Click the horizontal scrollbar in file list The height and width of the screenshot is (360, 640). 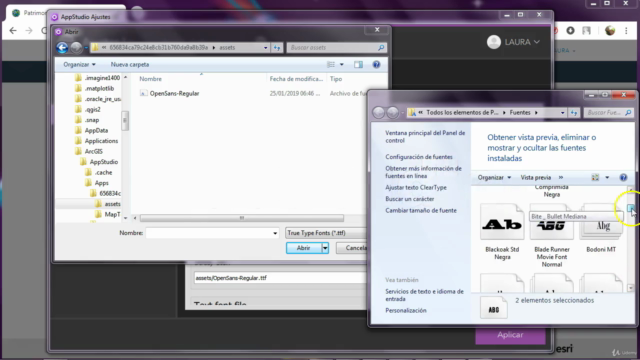(242, 218)
